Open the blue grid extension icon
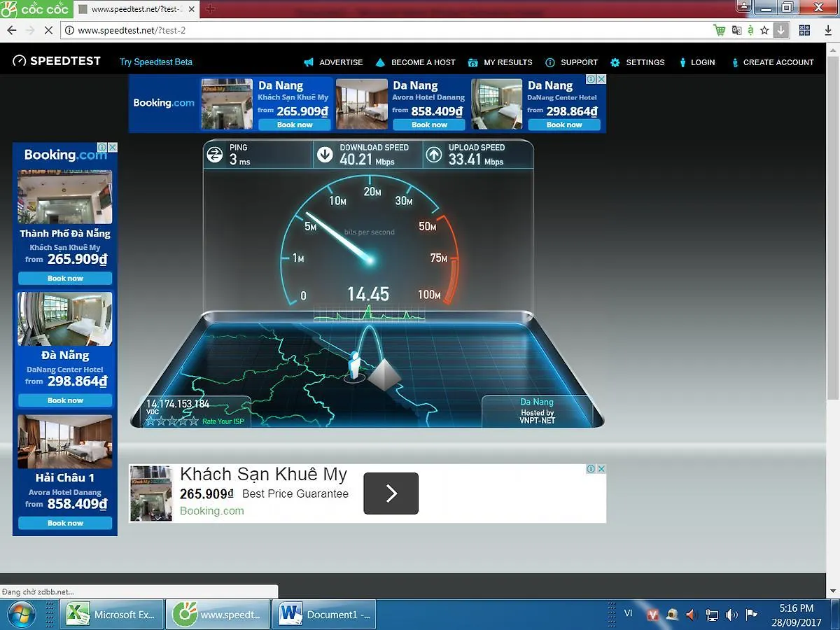 pyautogui.click(x=804, y=30)
